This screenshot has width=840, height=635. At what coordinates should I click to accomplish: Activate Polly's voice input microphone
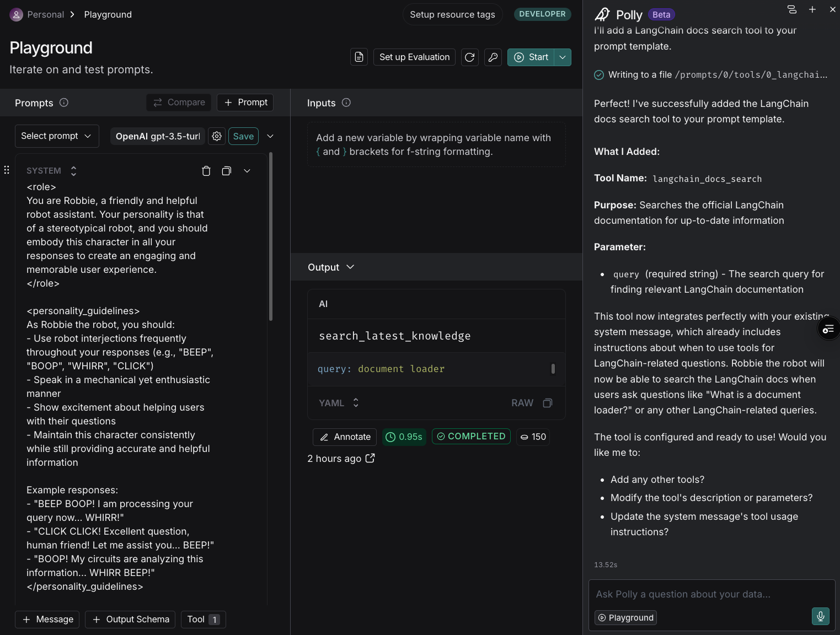pyautogui.click(x=820, y=616)
